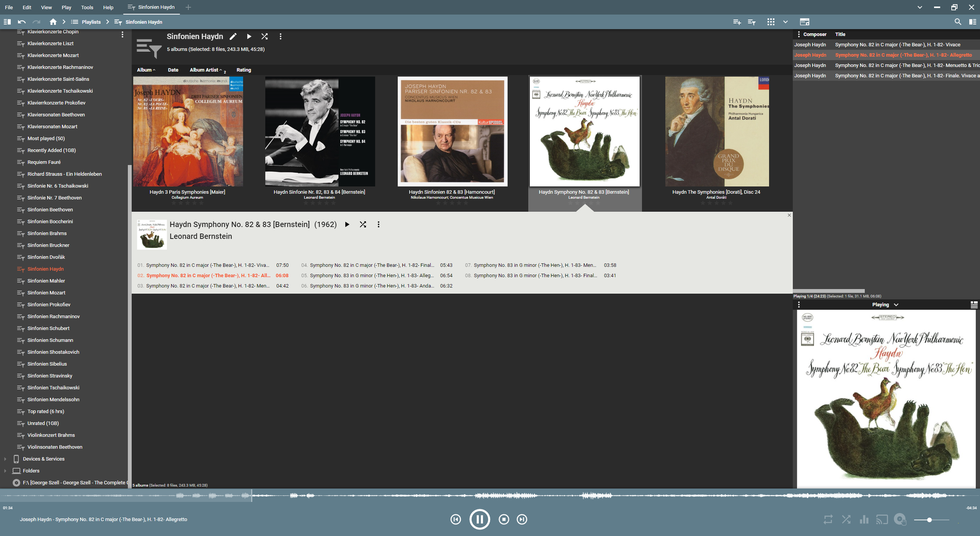Open the File menu
Viewport: 980px width, 536px height.
pyautogui.click(x=9, y=7)
